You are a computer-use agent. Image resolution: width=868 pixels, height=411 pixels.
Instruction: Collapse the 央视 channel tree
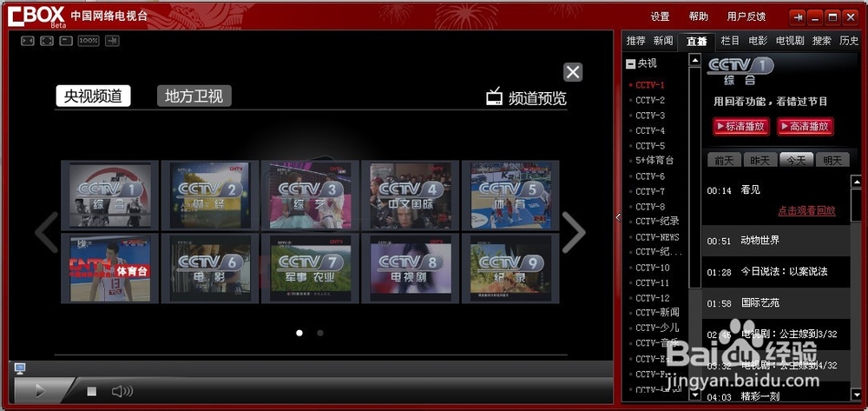coord(630,64)
